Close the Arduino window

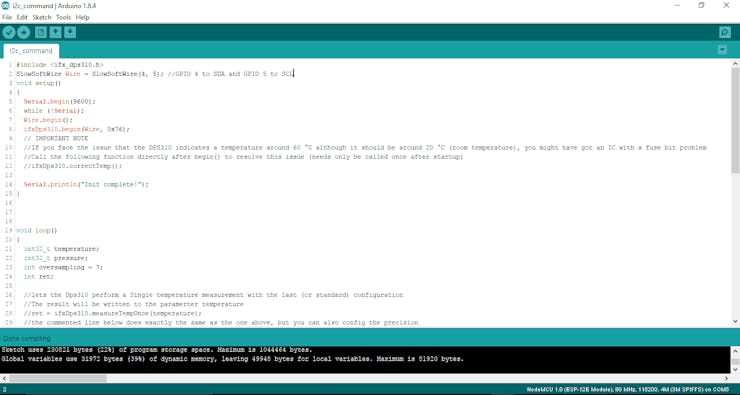pyautogui.click(x=726, y=5)
